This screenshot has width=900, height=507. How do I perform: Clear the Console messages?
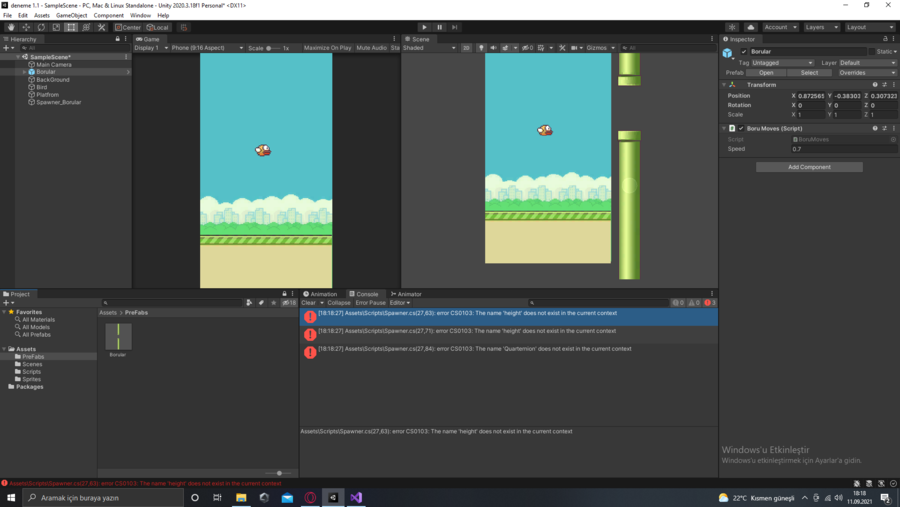(x=308, y=303)
